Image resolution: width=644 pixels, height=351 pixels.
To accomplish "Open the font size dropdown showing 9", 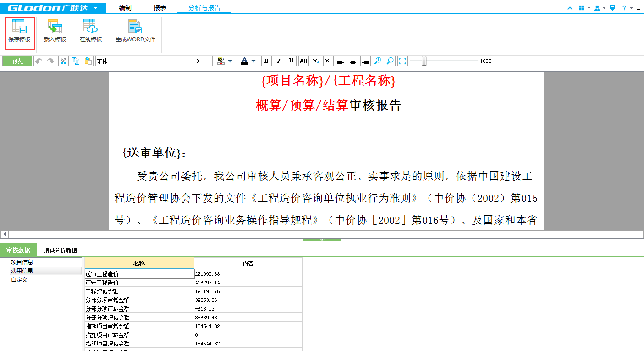I will pyautogui.click(x=209, y=61).
